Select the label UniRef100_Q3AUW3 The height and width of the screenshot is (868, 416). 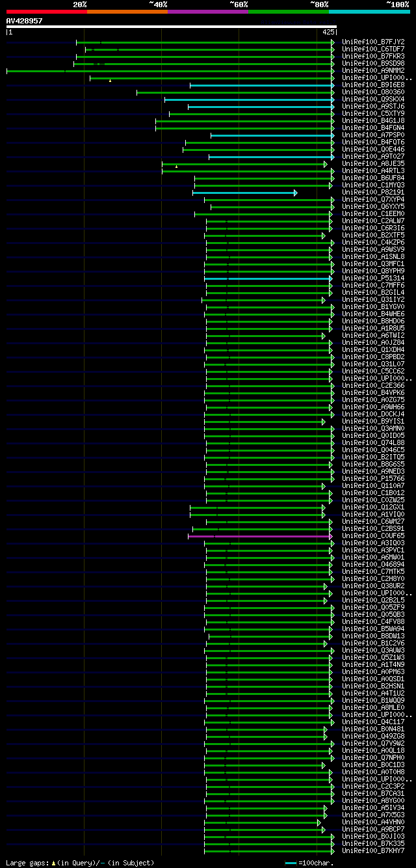point(373,651)
